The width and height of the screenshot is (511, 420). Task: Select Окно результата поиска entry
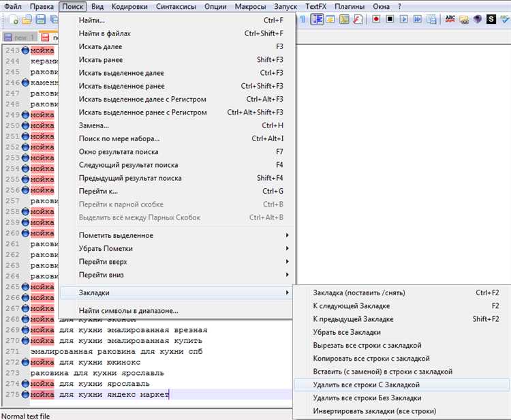(177, 152)
